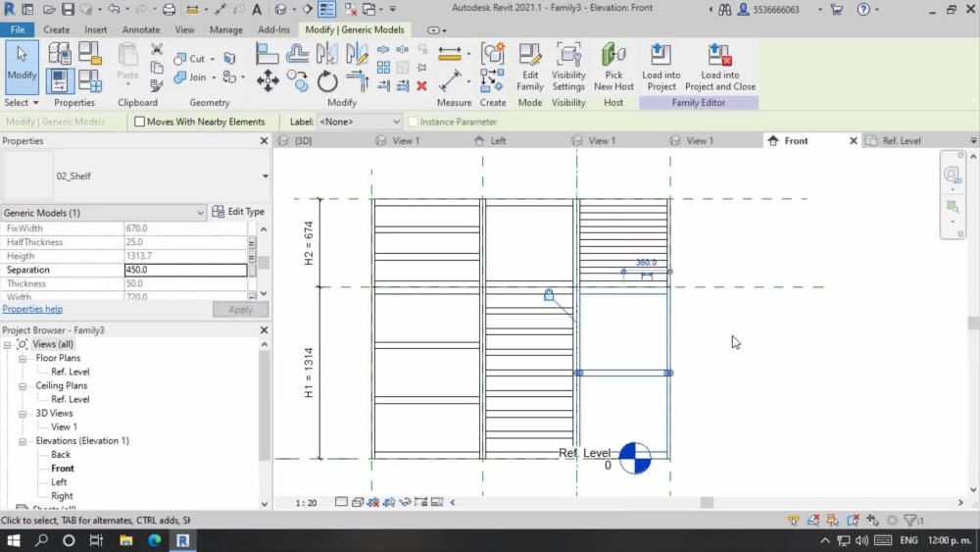This screenshot has height=552, width=980.
Task: Click the red Delete X icon
Action: pos(421,85)
